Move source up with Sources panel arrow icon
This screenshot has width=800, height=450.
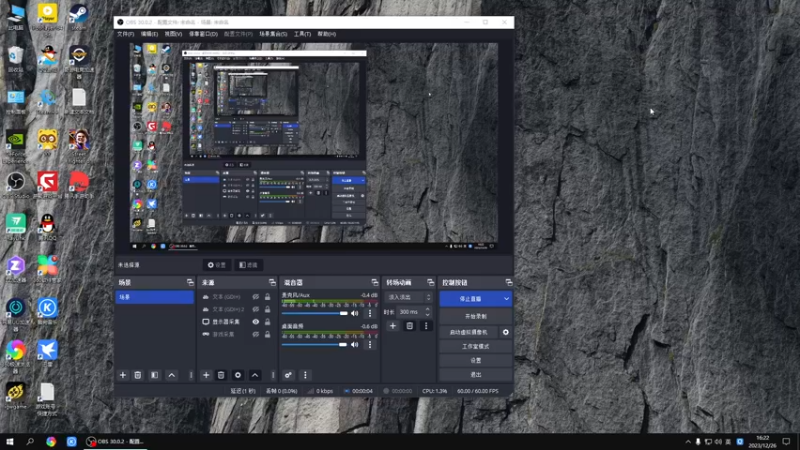pos(255,375)
